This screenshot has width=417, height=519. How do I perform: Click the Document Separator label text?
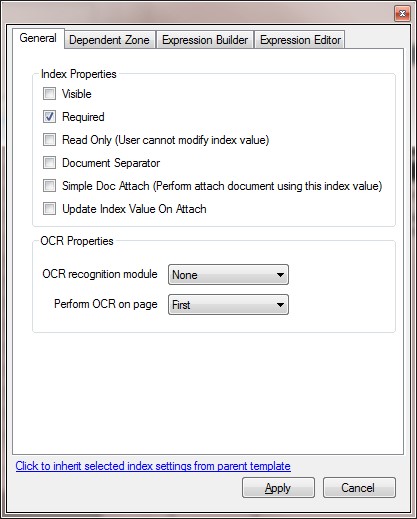tap(111, 163)
